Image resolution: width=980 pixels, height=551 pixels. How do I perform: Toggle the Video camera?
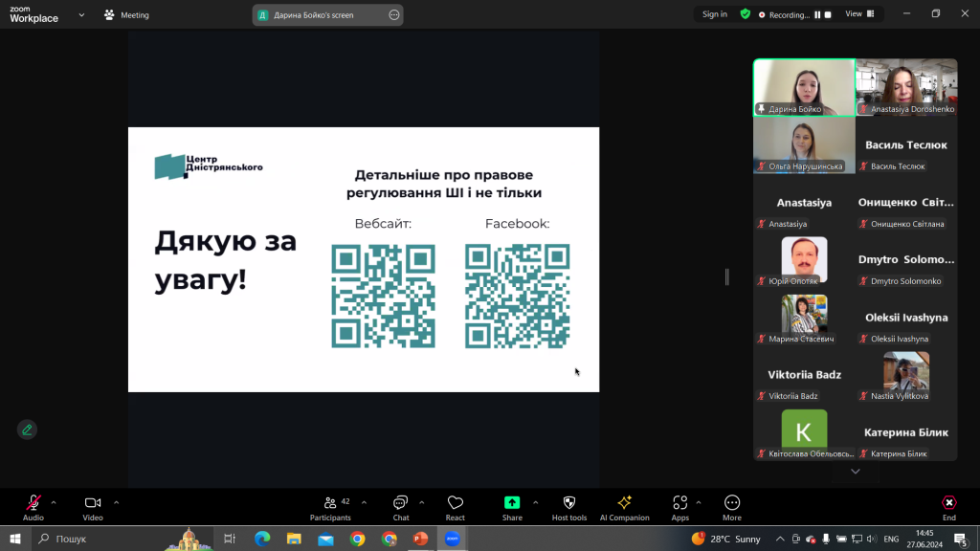pyautogui.click(x=93, y=508)
